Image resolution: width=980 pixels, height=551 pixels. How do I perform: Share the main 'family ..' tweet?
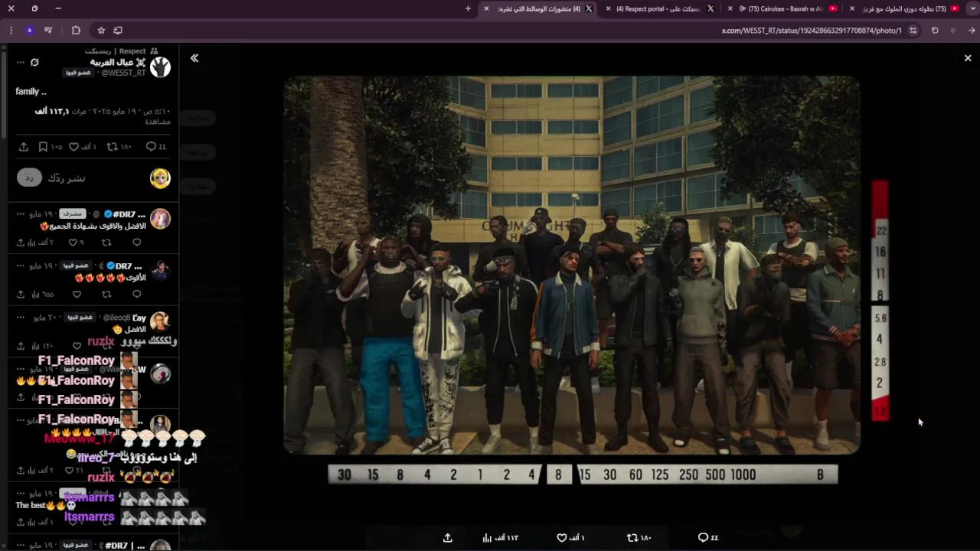(x=24, y=147)
